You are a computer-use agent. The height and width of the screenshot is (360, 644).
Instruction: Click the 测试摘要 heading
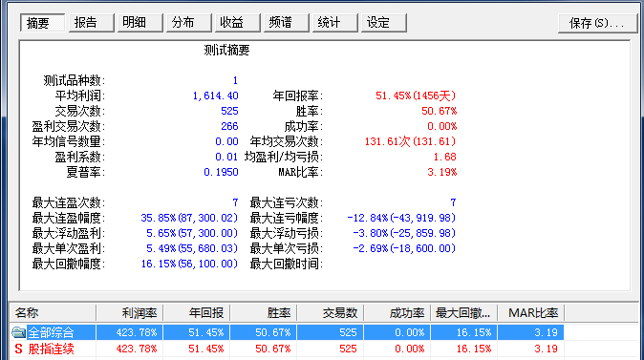pyautogui.click(x=226, y=50)
